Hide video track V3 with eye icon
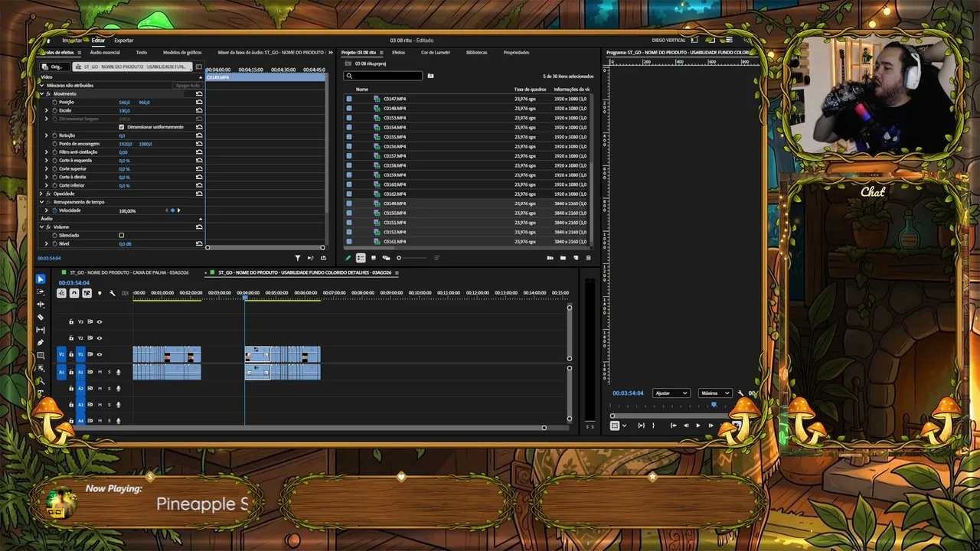The height and width of the screenshot is (551, 980). point(99,322)
